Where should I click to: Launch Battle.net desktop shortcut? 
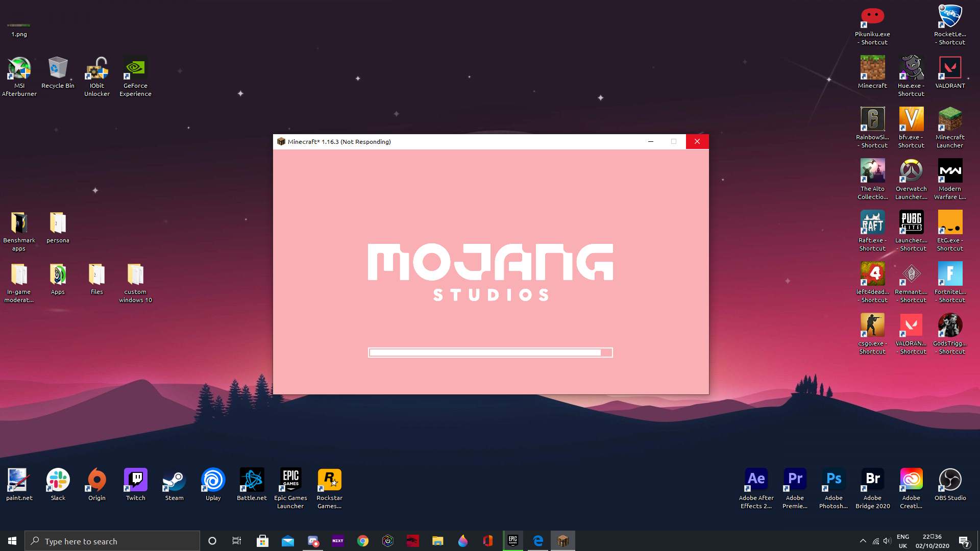[252, 480]
